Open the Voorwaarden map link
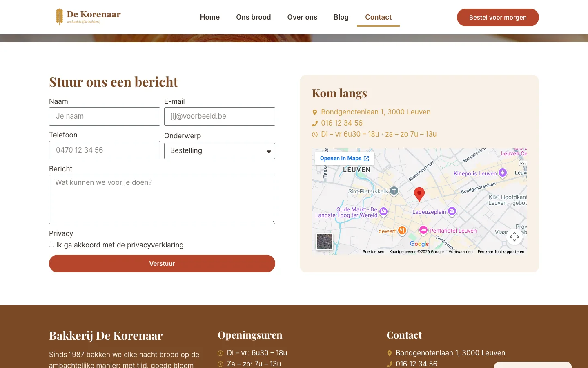This screenshot has width=588, height=368. [x=461, y=252]
